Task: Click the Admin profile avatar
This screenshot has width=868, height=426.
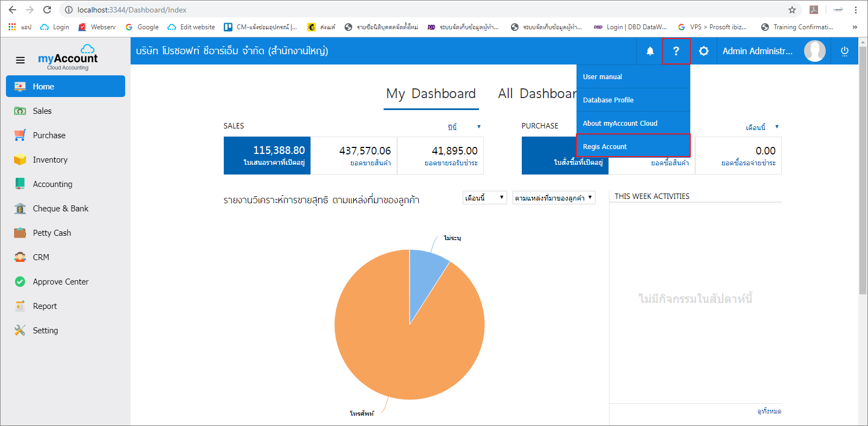Action: [814, 51]
